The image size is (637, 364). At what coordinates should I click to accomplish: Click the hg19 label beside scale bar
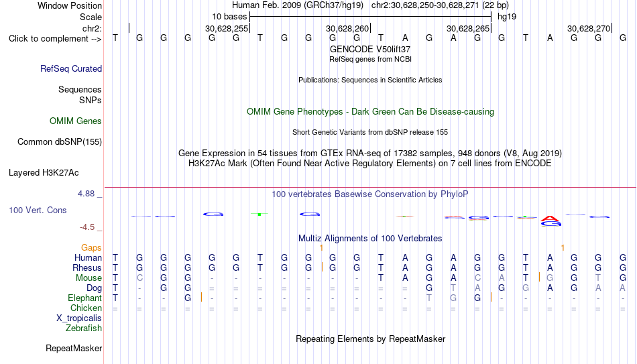tap(507, 17)
